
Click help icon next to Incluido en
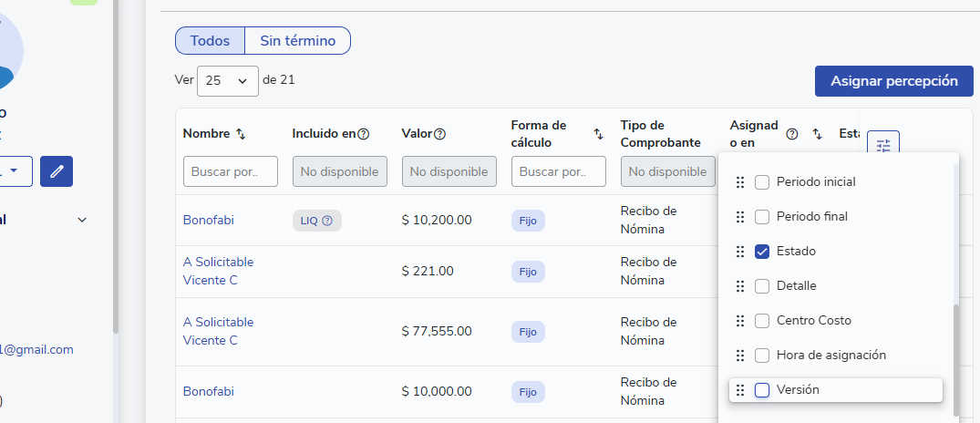click(364, 134)
